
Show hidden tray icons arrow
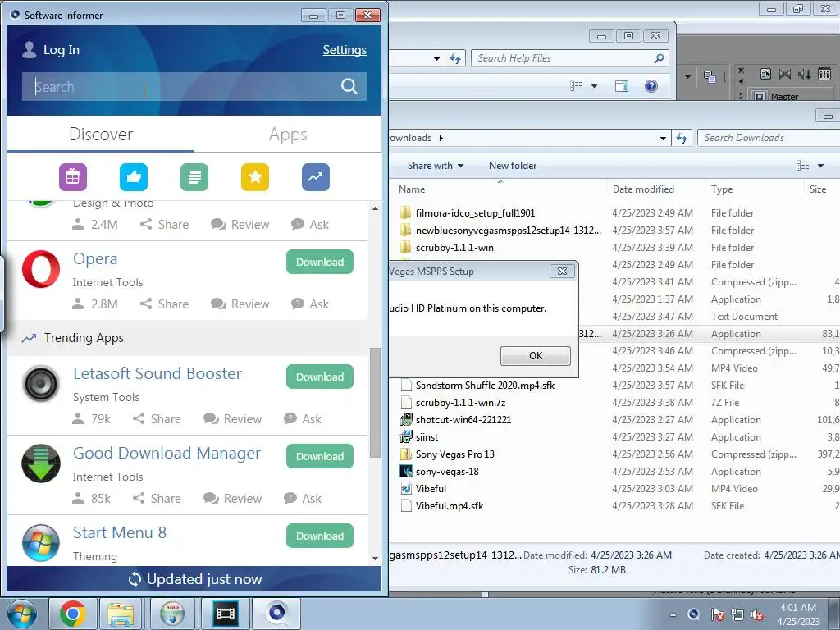(x=673, y=614)
